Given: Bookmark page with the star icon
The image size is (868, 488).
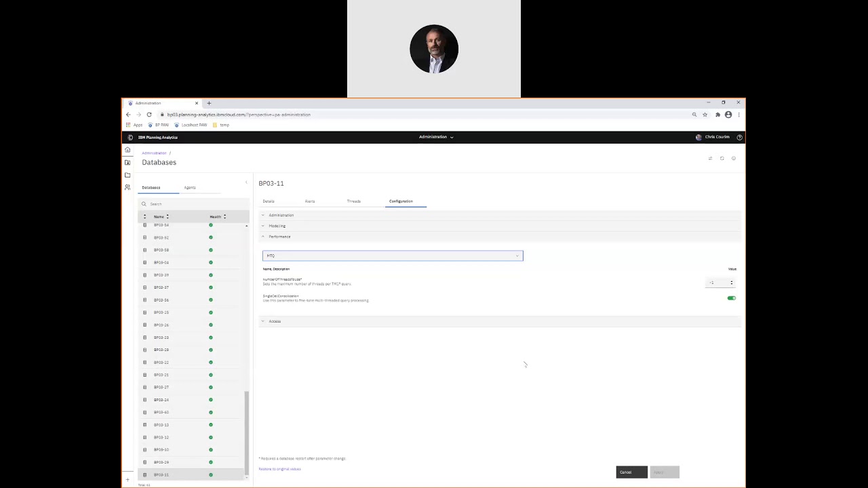Looking at the screenshot, I should (705, 115).
